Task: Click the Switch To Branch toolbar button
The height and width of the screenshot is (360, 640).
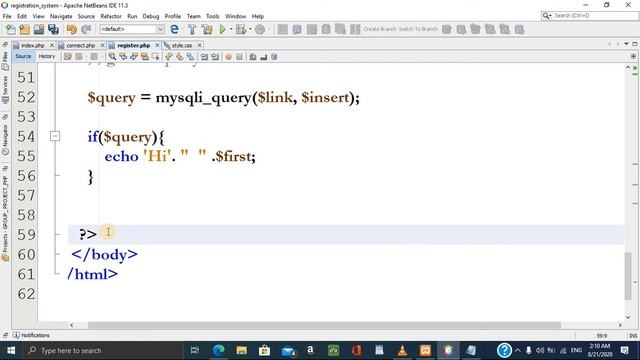Action: pos(418,29)
